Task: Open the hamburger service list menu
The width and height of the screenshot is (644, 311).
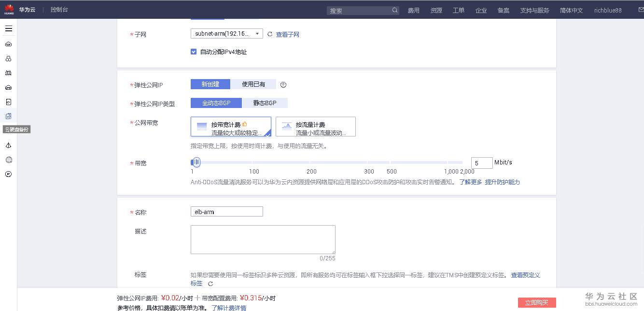Action: (x=8, y=28)
